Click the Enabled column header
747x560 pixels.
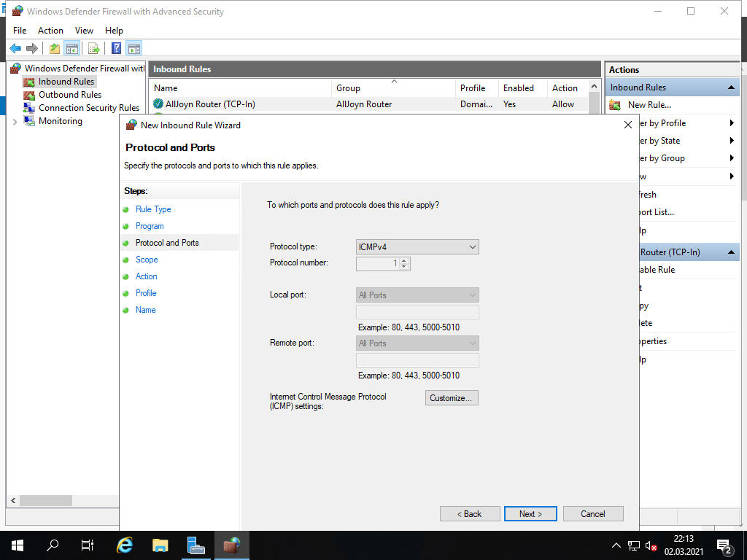click(519, 88)
